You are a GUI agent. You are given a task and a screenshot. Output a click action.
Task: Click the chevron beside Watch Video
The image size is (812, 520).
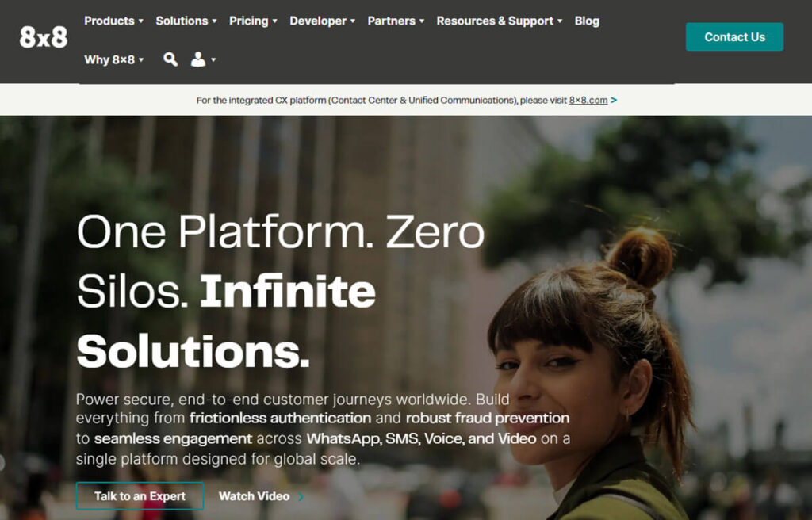click(x=301, y=497)
